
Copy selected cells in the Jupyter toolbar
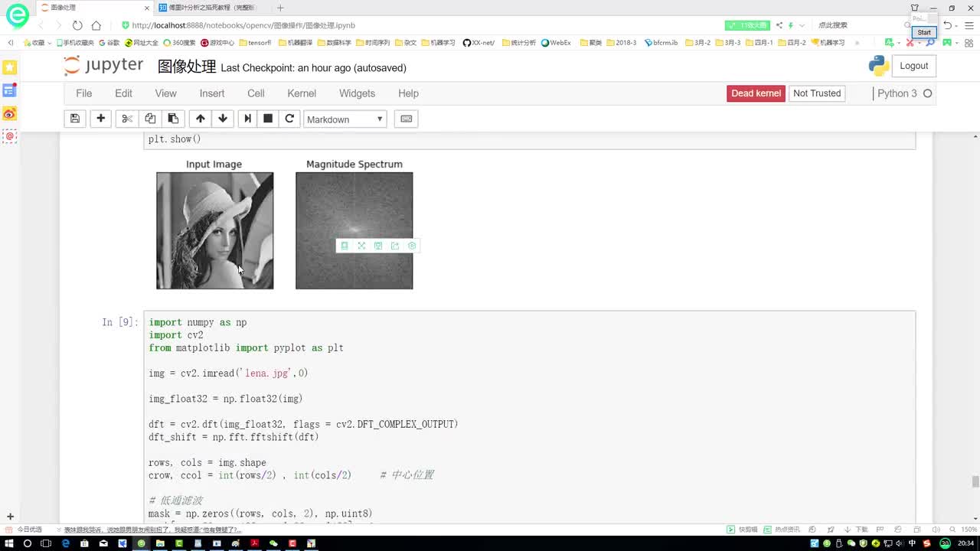click(x=150, y=119)
